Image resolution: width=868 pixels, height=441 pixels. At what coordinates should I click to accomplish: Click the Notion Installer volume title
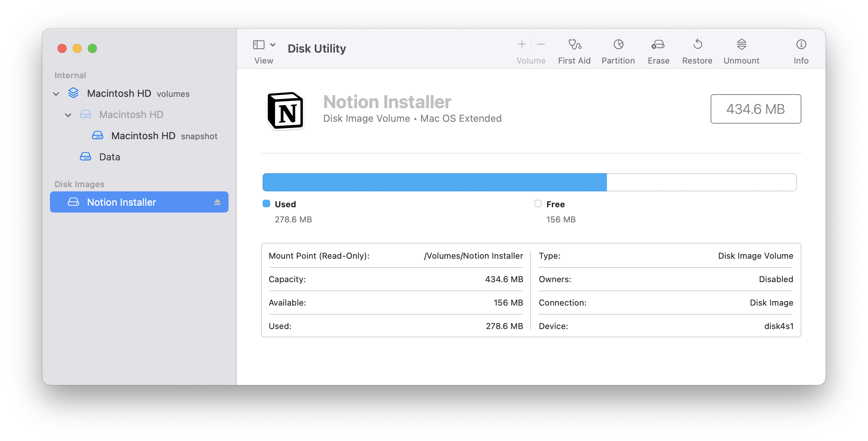click(387, 102)
